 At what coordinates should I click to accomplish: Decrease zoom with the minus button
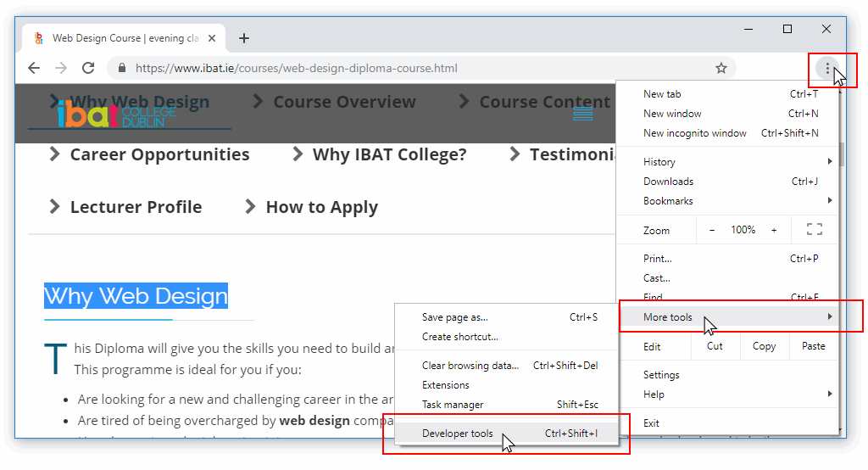(x=712, y=230)
